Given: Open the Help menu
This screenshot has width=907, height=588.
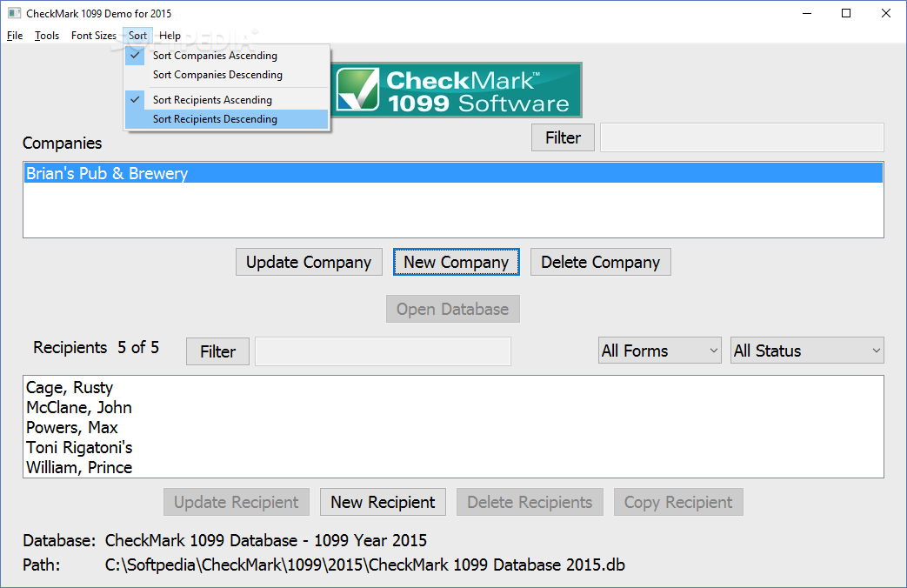Looking at the screenshot, I should [x=170, y=36].
